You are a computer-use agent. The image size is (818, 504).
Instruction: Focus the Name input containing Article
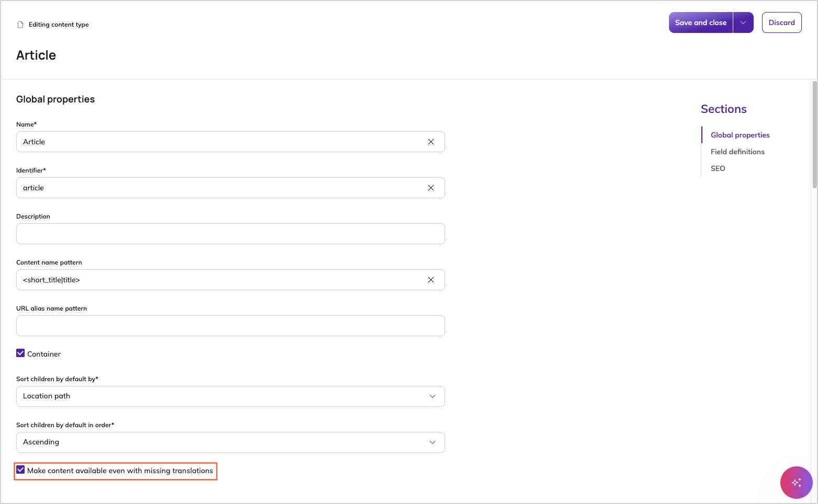point(231,142)
